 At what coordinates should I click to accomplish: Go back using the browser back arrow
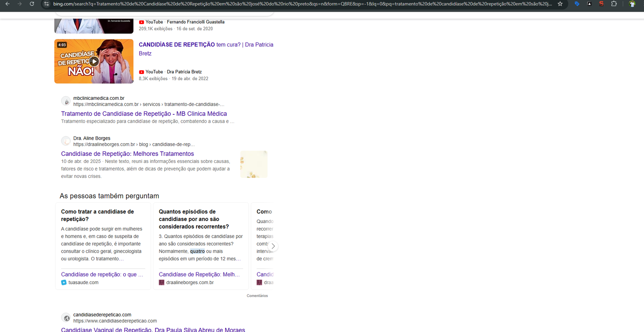point(8,4)
